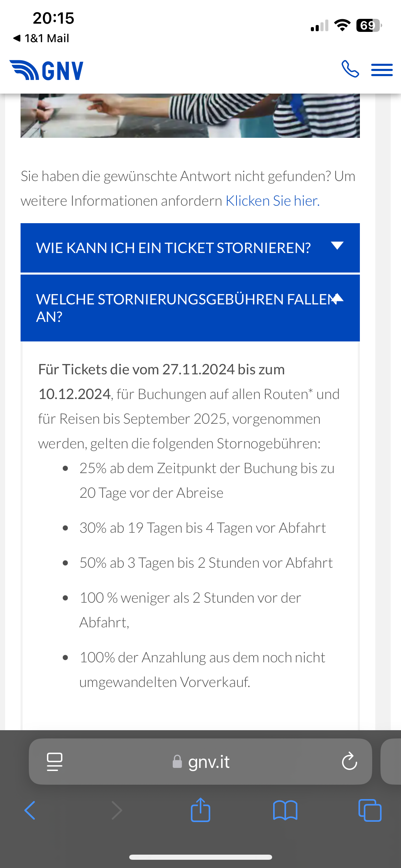Tap Safari's reload page icon
The image size is (401, 868).
[349, 761]
